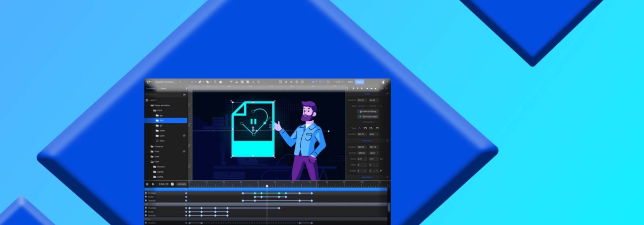Click the Export button

pos(359,82)
